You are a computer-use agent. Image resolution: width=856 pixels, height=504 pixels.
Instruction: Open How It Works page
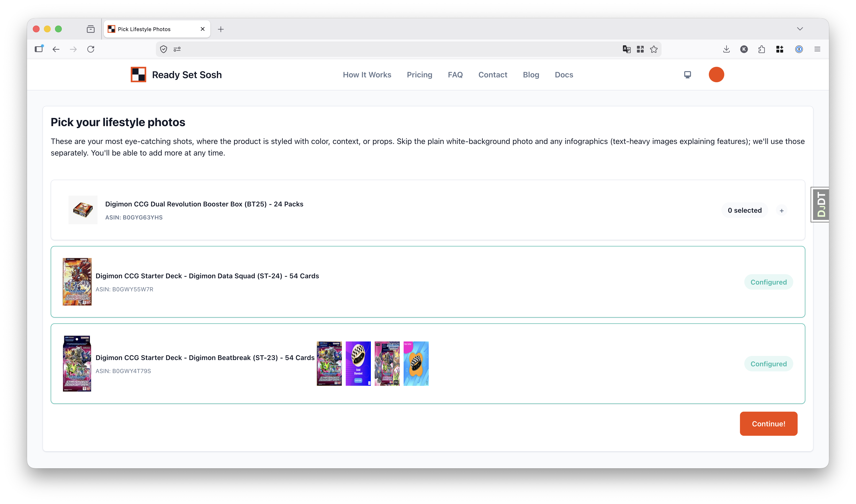click(367, 75)
